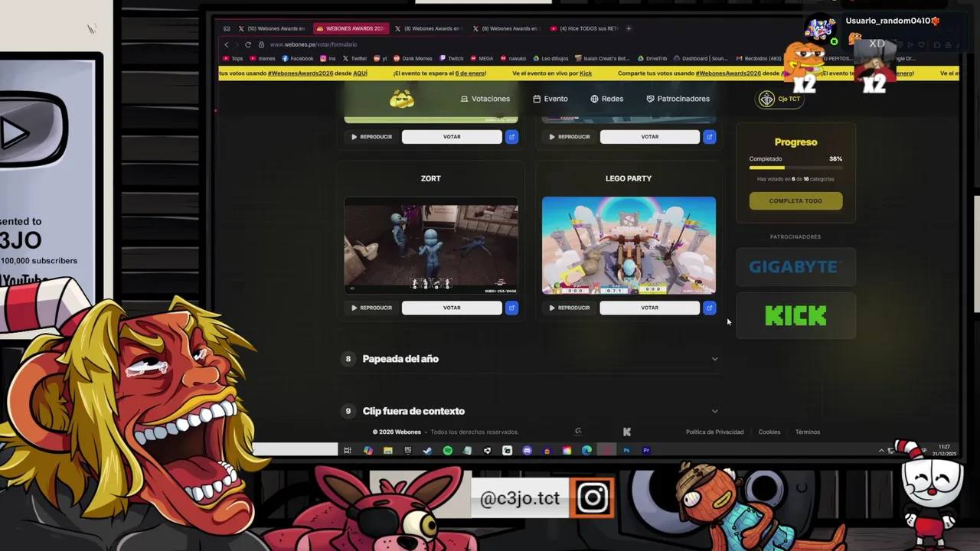Open the Twitter bookmark

(354, 58)
